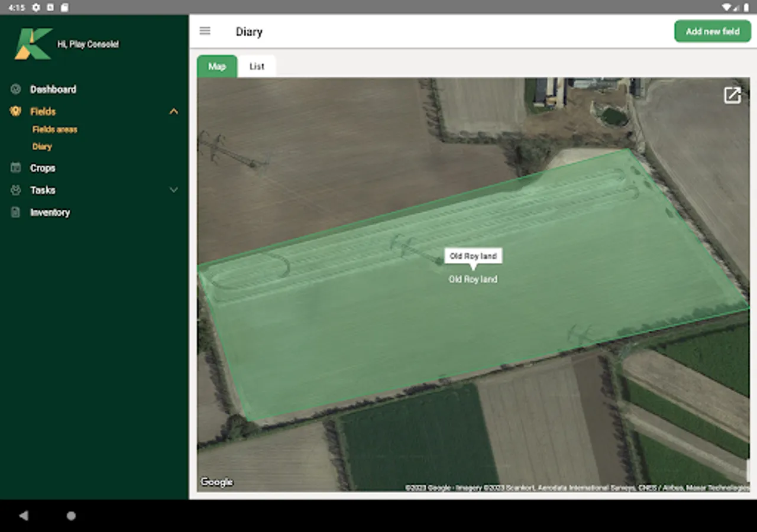
Task: Click the app logo in sidebar
Action: 33,44
